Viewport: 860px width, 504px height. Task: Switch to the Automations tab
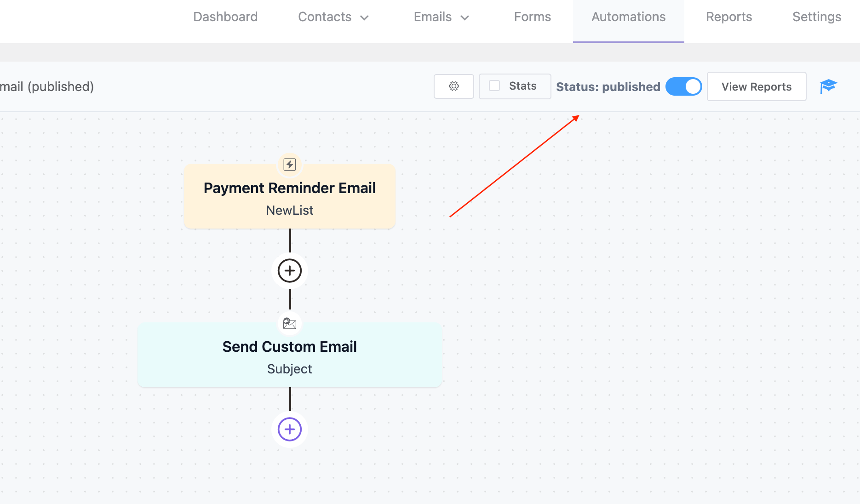(x=628, y=17)
